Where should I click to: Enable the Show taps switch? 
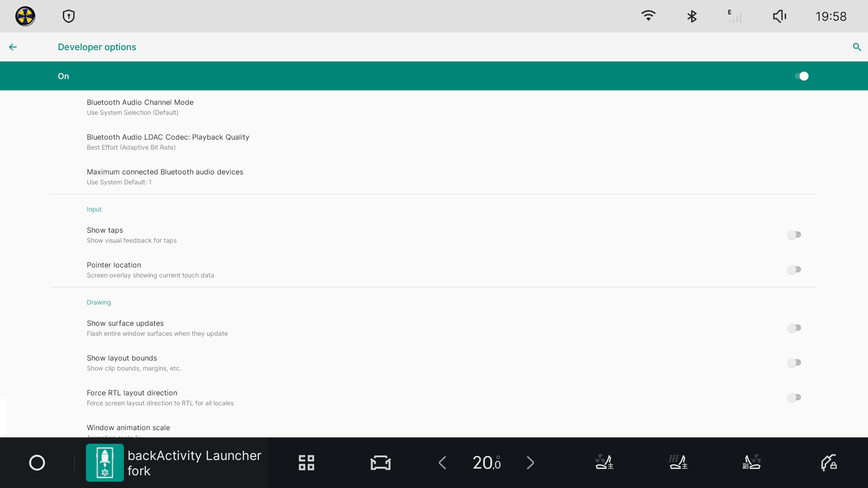794,235
